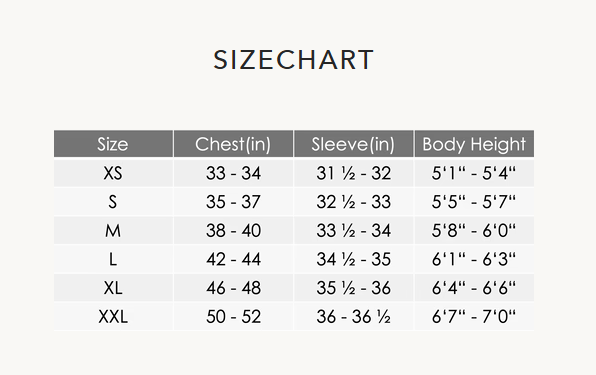Select the Sleeve(in) column header

pos(353,144)
